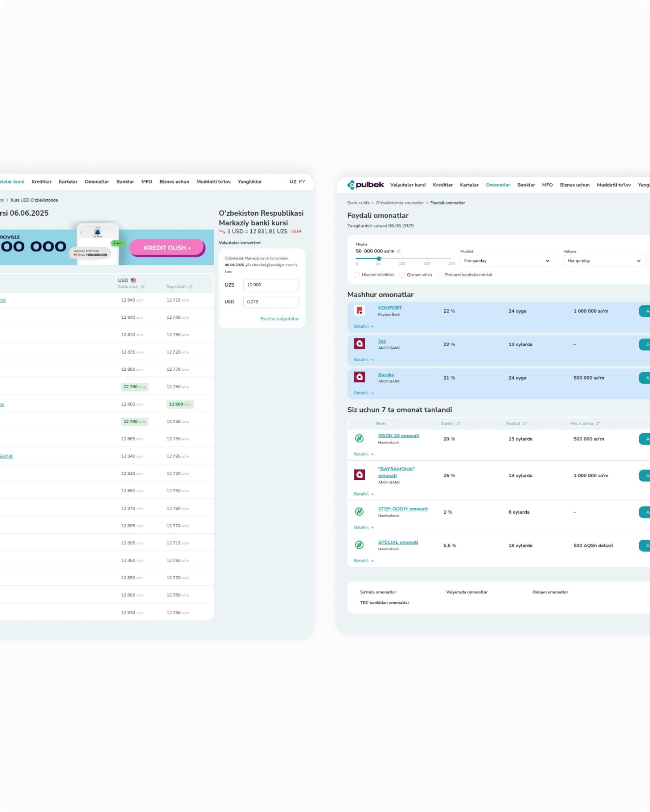
Task: Click the UZS input showing 10 000
Action: (271, 285)
